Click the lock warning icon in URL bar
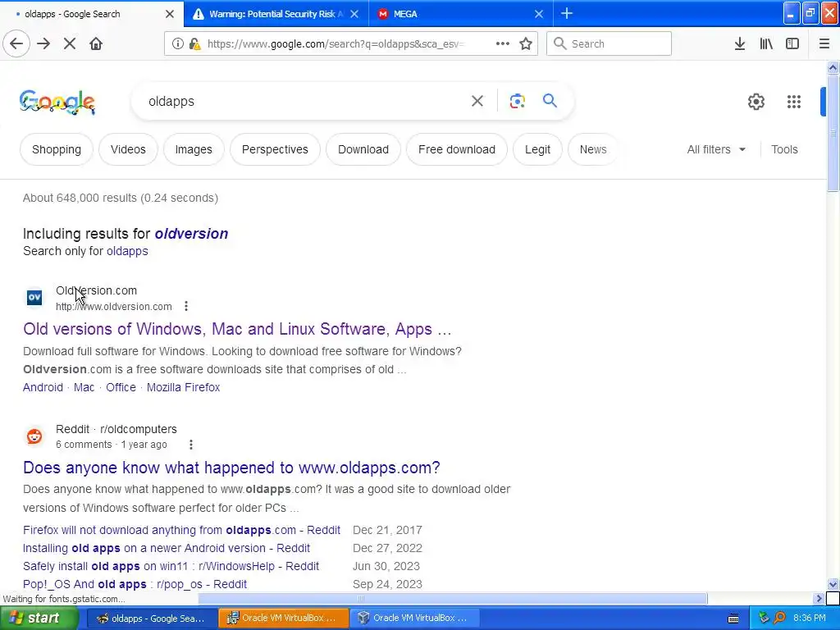 coord(194,44)
